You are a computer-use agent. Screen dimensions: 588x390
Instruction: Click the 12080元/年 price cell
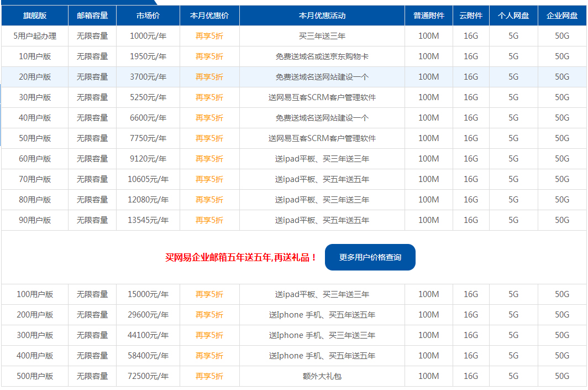click(x=148, y=200)
